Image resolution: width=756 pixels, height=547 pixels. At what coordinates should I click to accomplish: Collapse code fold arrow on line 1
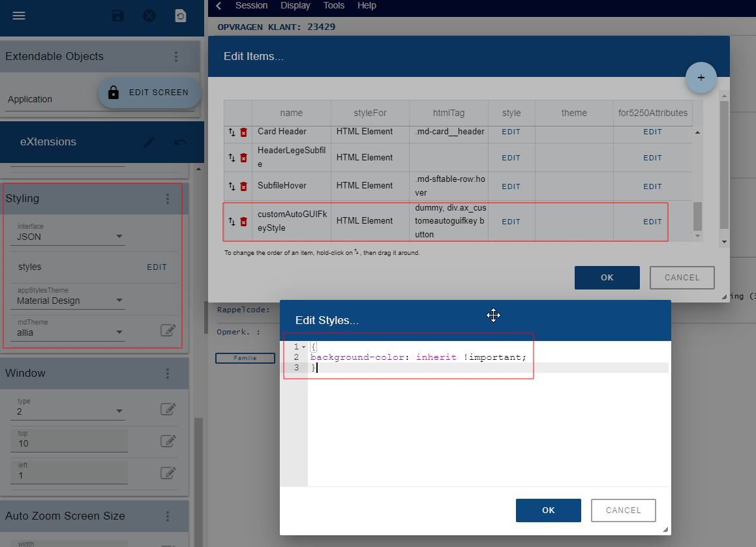303,347
